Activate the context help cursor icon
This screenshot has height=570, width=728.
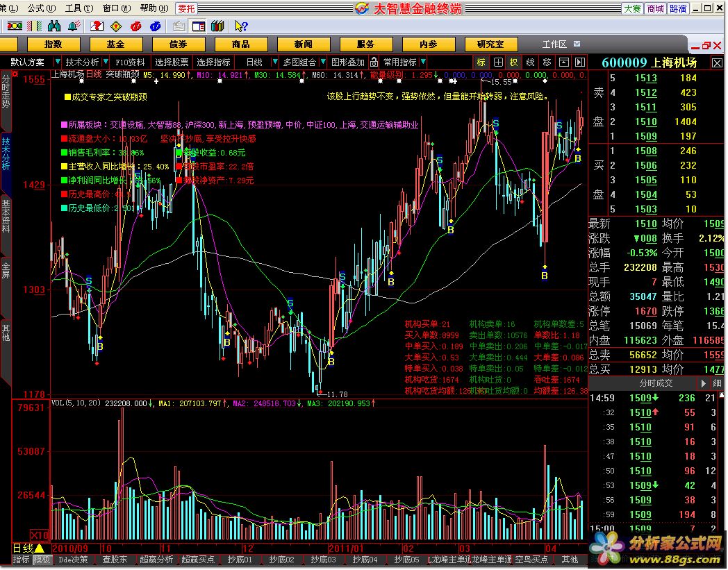click(x=241, y=26)
